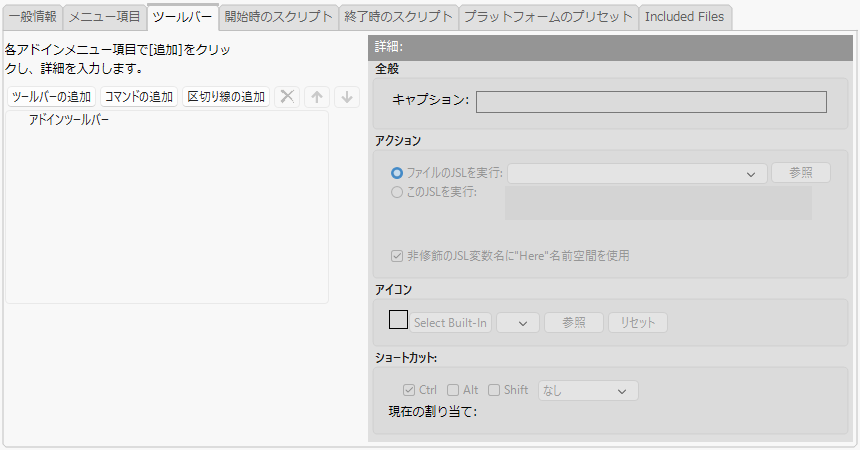Open the JSL file path dropdown
The image size is (860, 450).
click(637, 173)
